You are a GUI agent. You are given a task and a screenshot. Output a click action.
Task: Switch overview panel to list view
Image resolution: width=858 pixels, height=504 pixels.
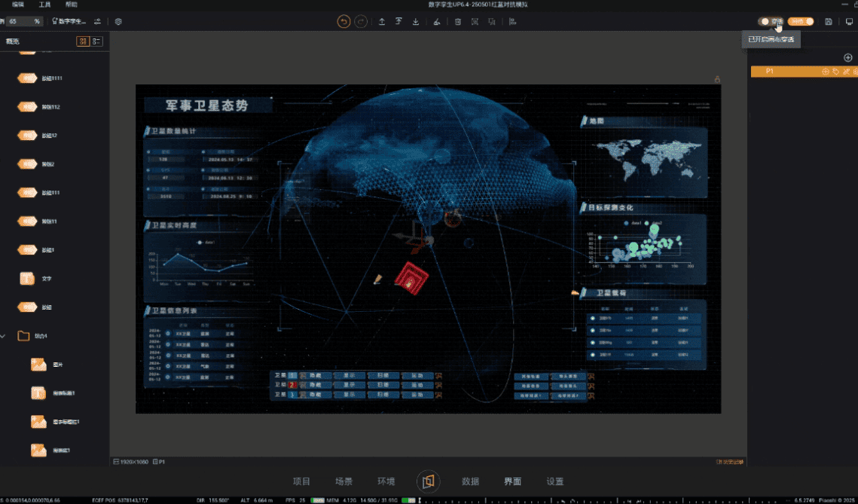96,41
